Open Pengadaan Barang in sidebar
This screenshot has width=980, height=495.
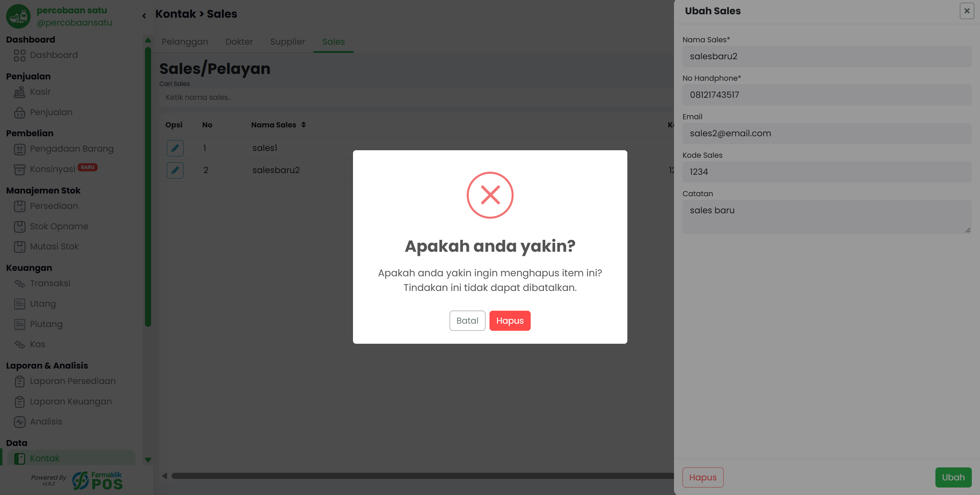point(64,149)
